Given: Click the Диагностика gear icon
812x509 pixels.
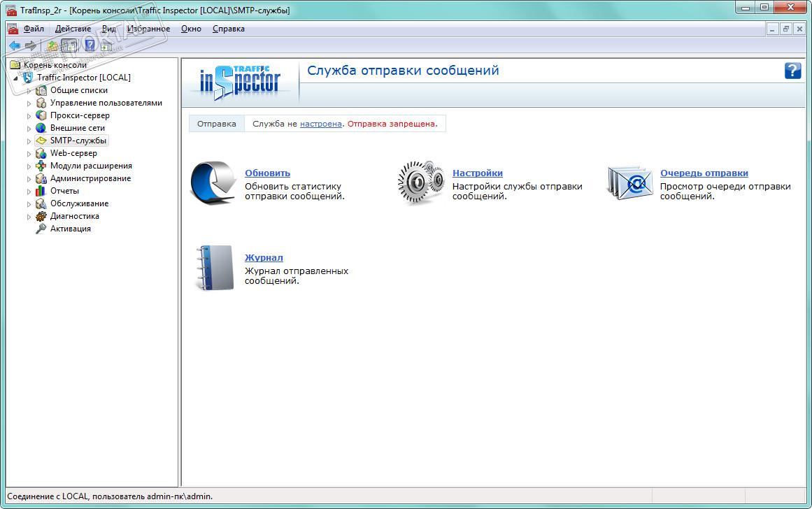Looking at the screenshot, I should point(41,216).
